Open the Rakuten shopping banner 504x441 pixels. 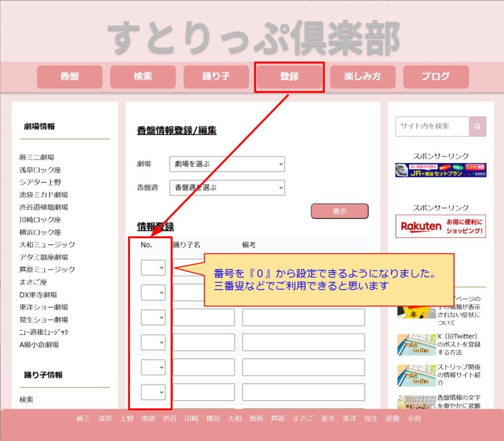(441, 226)
